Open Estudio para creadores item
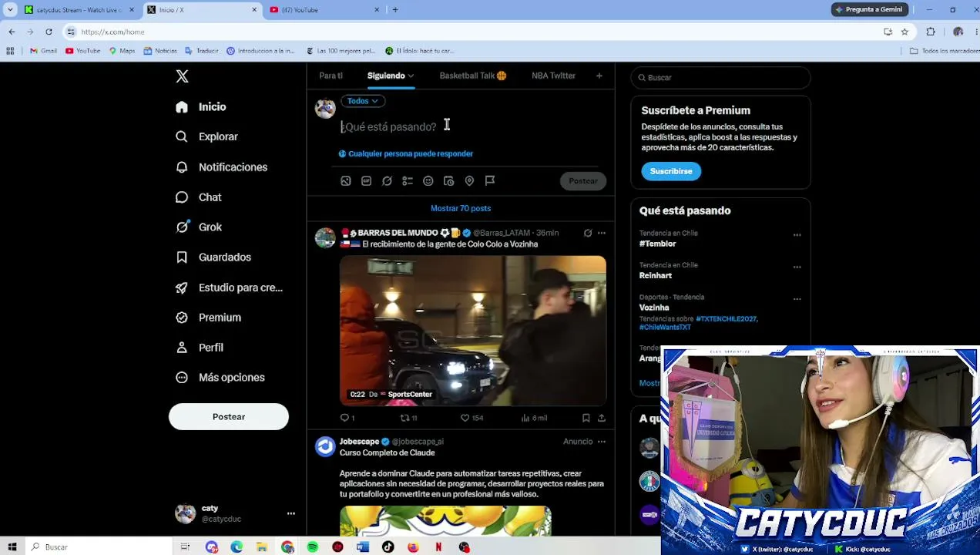This screenshot has height=555, width=980. coord(230,288)
